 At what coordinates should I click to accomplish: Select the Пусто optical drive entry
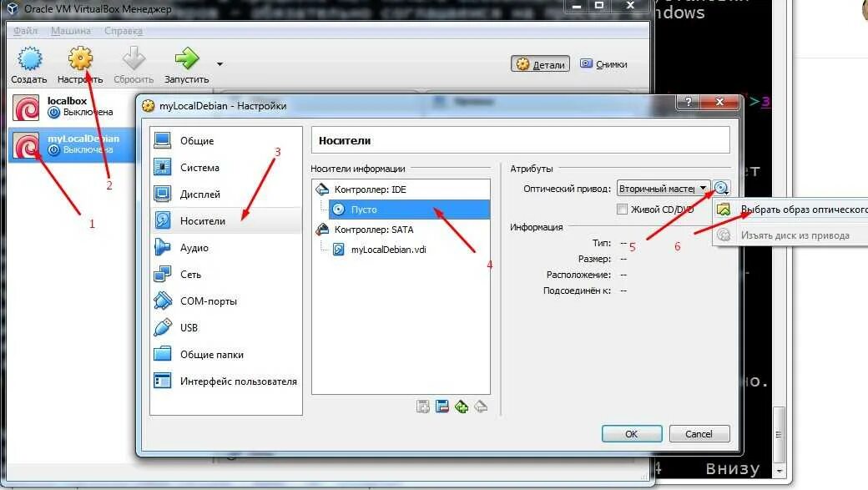(409, 210)
